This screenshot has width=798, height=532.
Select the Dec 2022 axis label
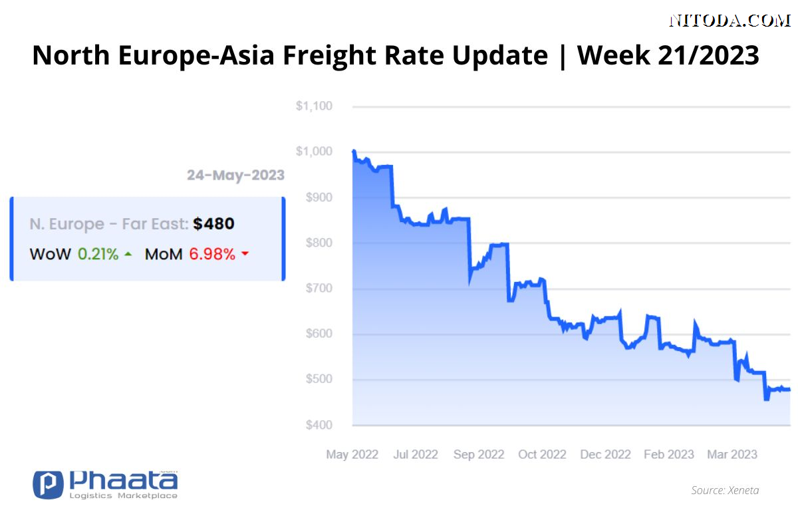[x=605, y=455]
